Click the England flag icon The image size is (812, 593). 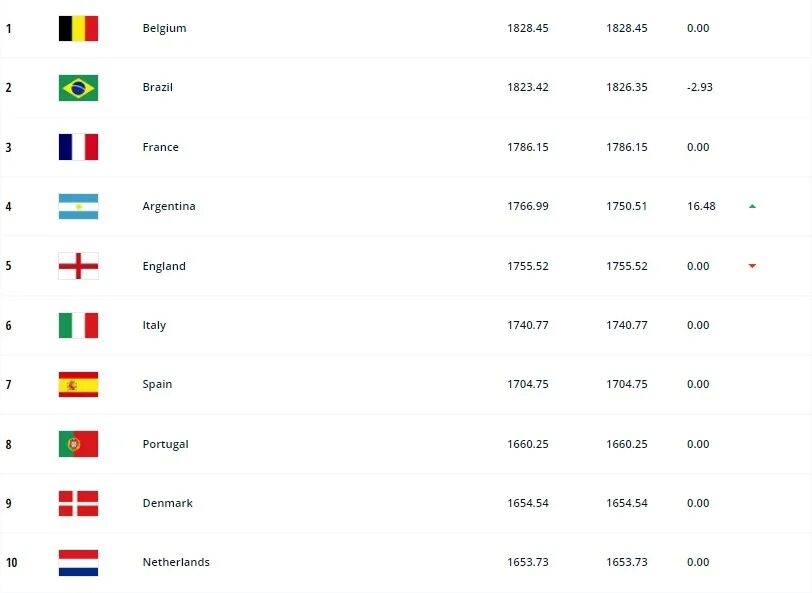pyautogui.click(x=78, y=266)
